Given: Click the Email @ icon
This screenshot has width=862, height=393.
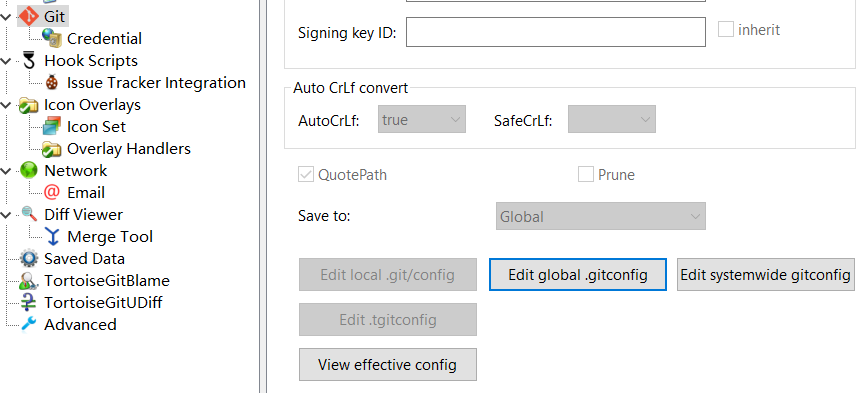Looking at the screenshot, I should click(52, 192).
